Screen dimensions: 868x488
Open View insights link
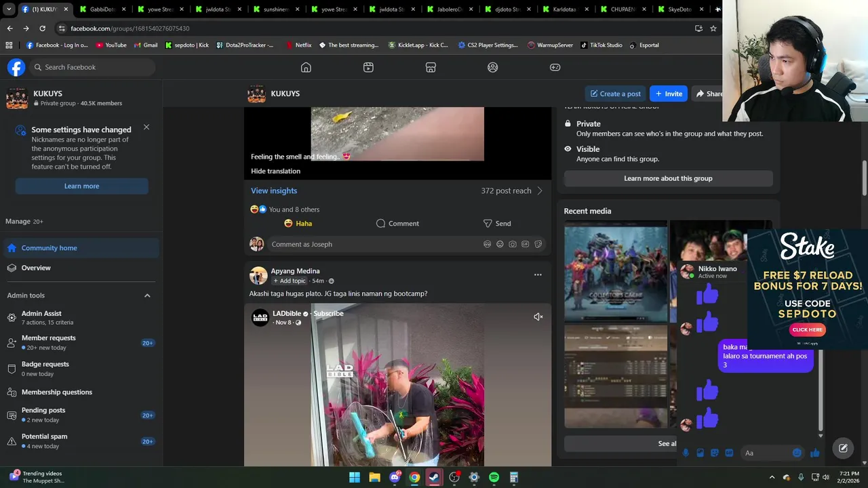tap(274, 190)
